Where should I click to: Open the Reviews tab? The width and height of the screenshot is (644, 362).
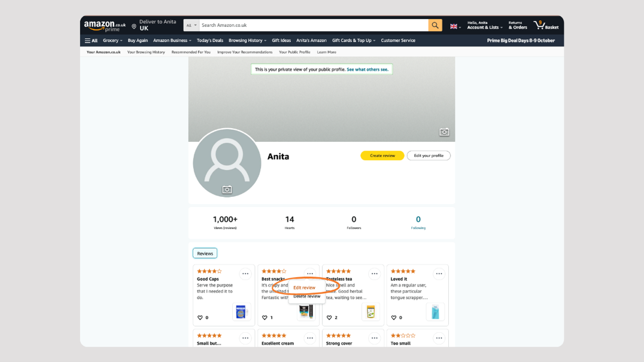205,254
